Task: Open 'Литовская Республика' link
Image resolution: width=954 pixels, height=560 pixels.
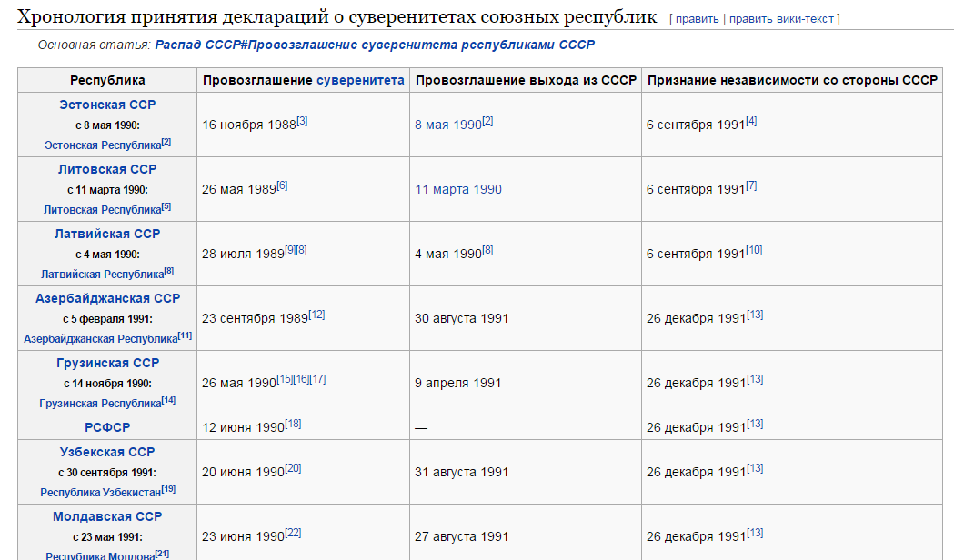Action: pos(102,210)
